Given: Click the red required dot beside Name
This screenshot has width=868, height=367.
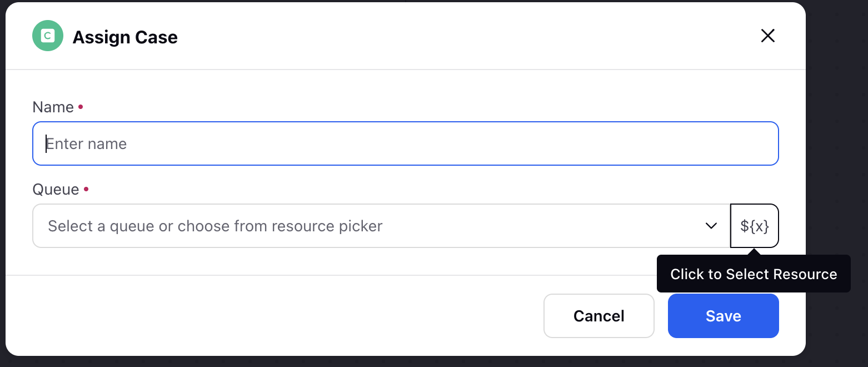Looking at the screenshot, I should click(81, 106).
